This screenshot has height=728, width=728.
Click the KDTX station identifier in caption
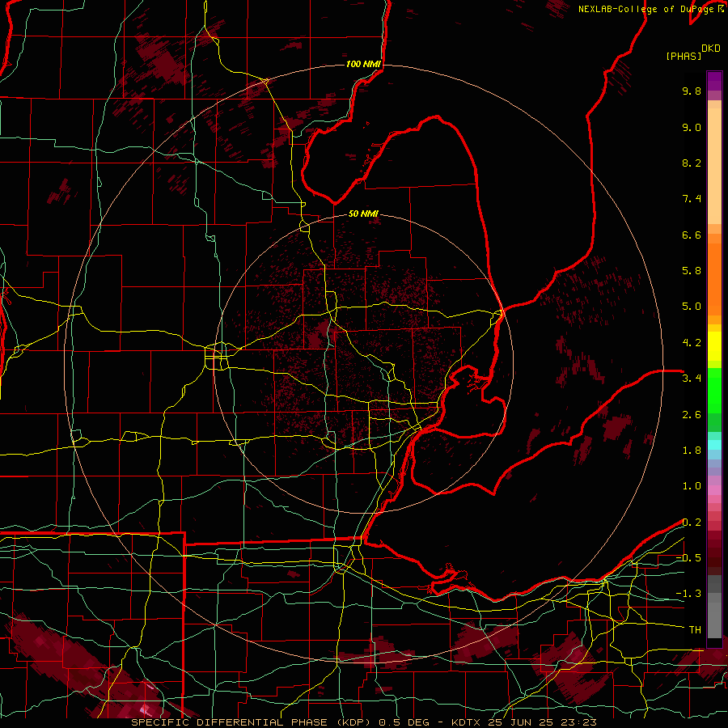[x=468, y=722]
